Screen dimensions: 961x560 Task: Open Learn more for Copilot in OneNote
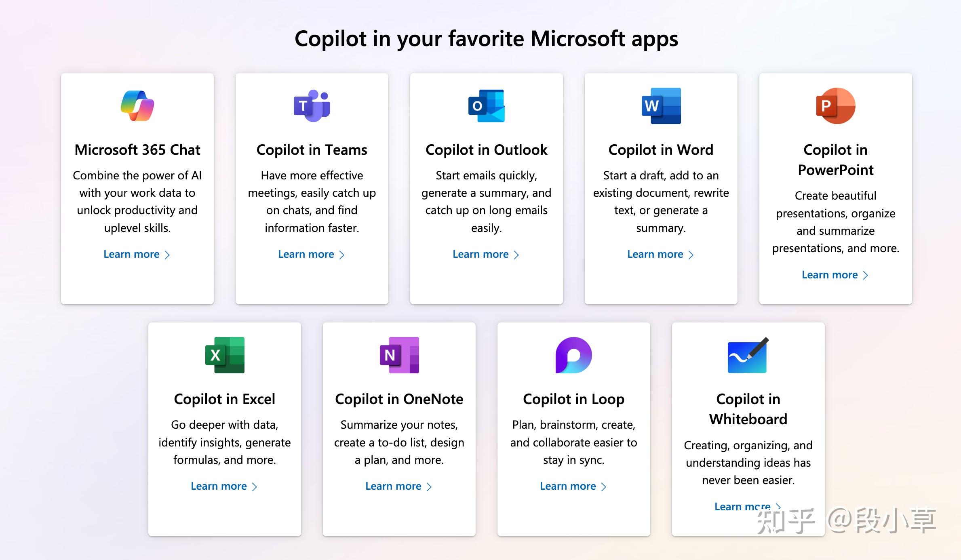393,486
